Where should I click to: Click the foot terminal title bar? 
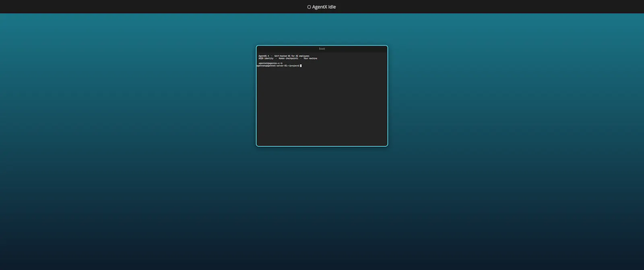point(322,49)
